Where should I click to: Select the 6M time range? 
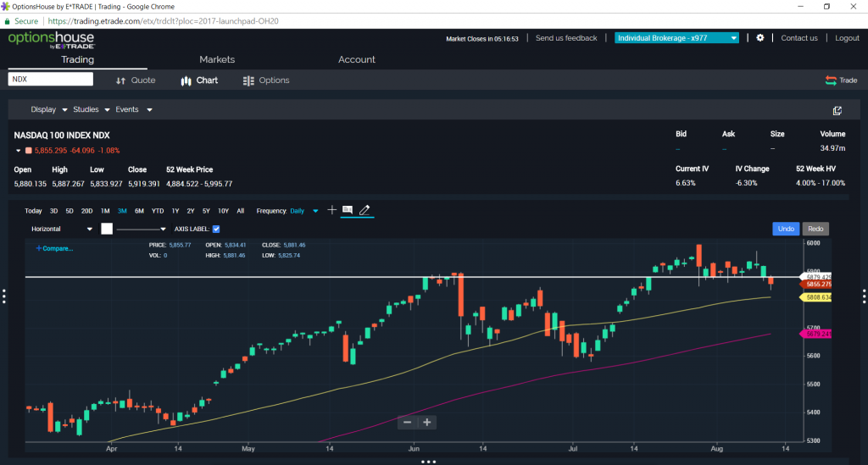tap(140, 211)
